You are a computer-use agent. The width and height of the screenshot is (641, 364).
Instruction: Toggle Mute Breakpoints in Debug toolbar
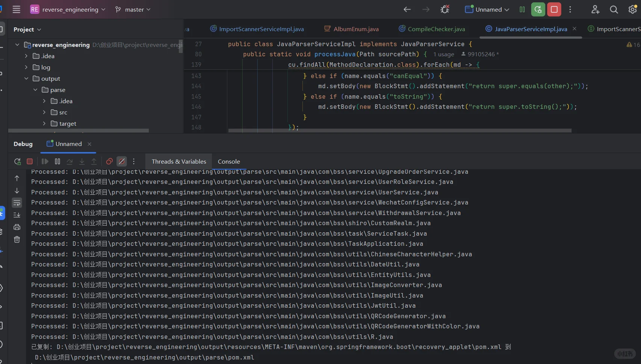point(122,161)
